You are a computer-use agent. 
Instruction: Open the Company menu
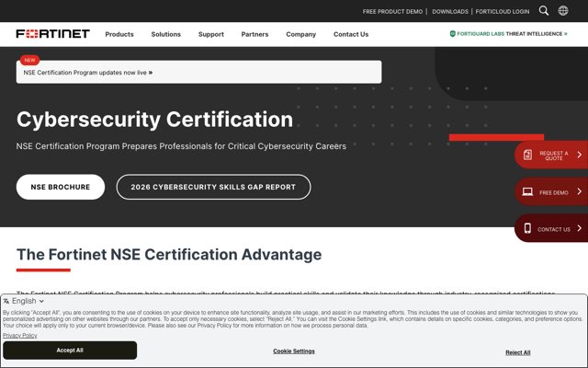pos(301,34)
